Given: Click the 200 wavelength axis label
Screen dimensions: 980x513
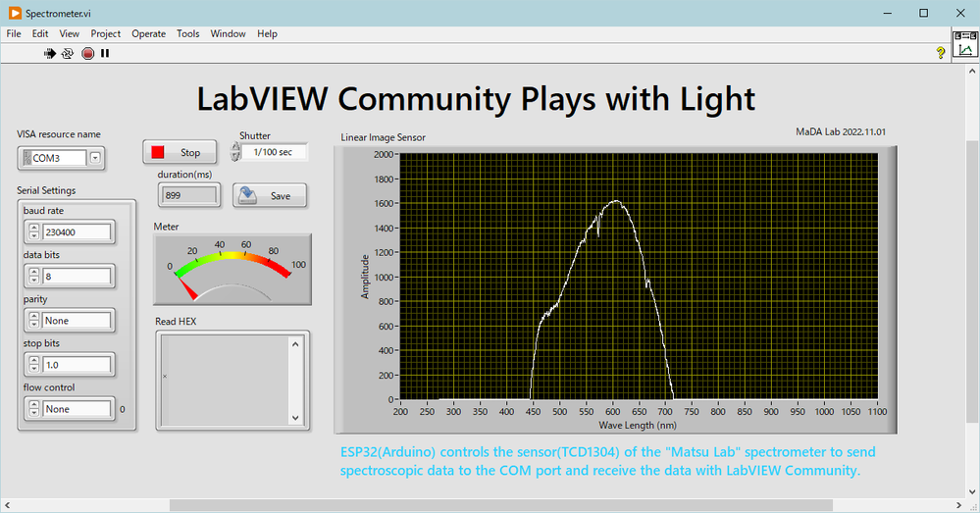Looking at the screenshot, I should tap(400, 412).
